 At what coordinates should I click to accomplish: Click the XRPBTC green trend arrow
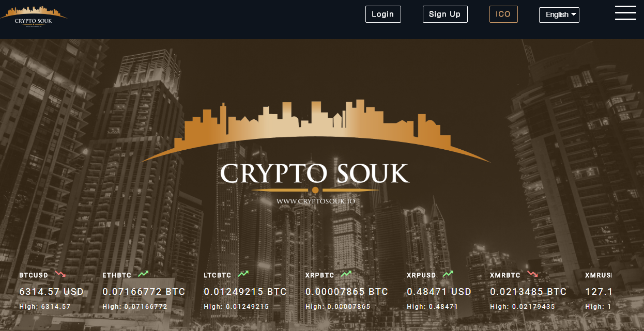[346, 274]
